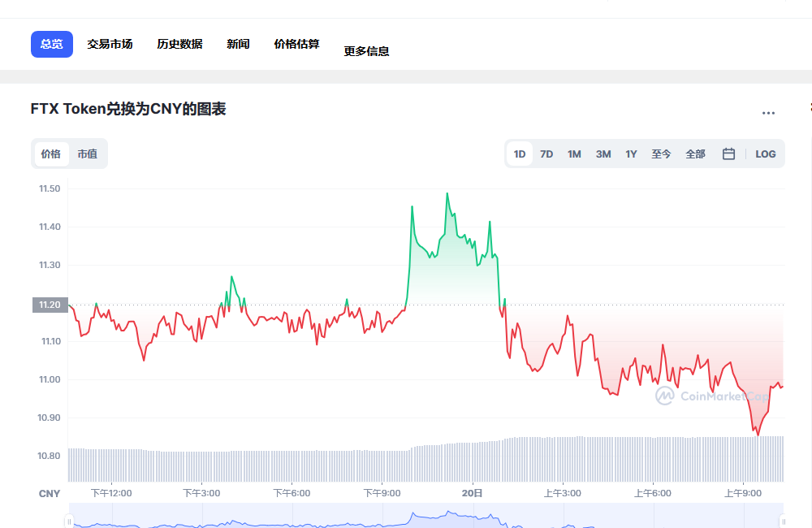Click the 下午6:00 time axis label
The width and height of the screenshot is (812, 528).
(x=292, y=493)
